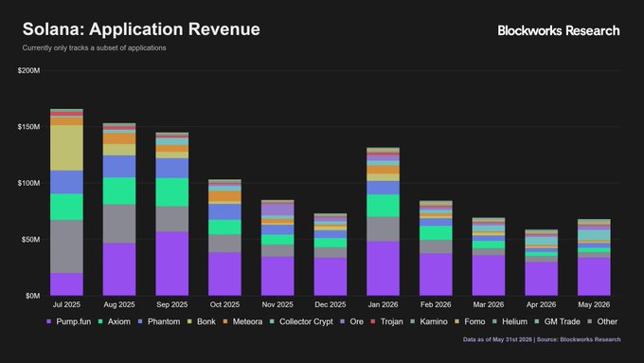
Task: Toggle the Pump.fun legend label
Action: tap(74, 321)
